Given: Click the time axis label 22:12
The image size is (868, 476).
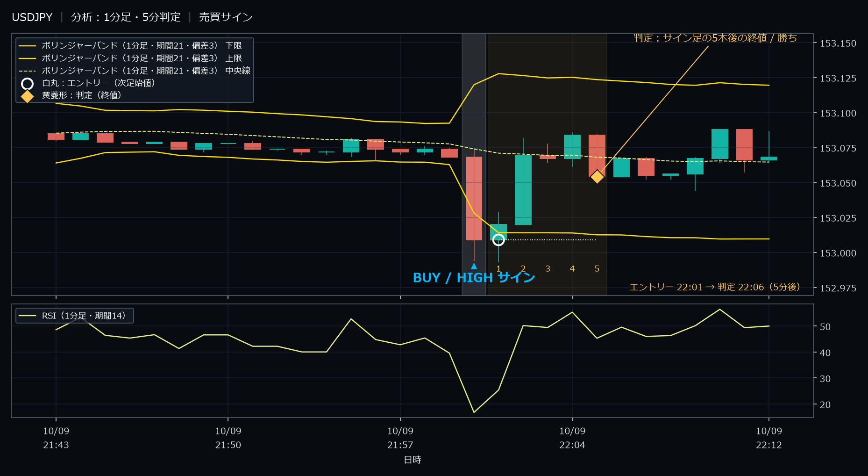Looking at the screenshot, I should point(769,445).
